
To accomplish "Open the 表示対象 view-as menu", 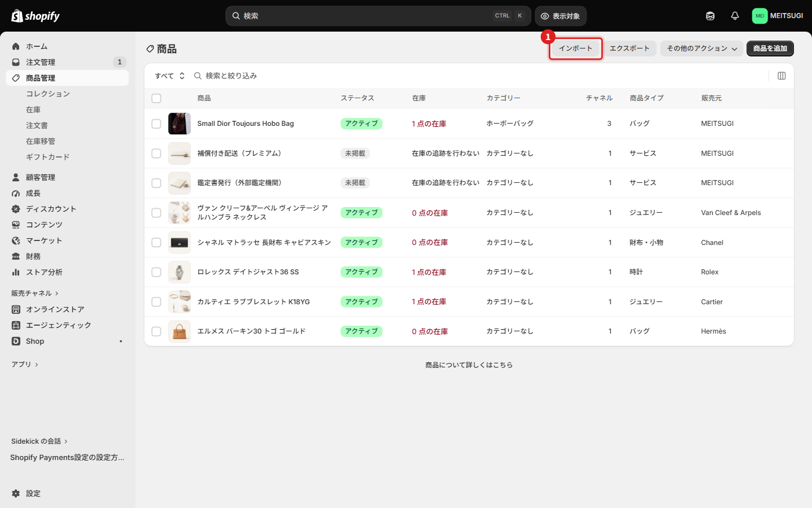I will coord(561,16).
